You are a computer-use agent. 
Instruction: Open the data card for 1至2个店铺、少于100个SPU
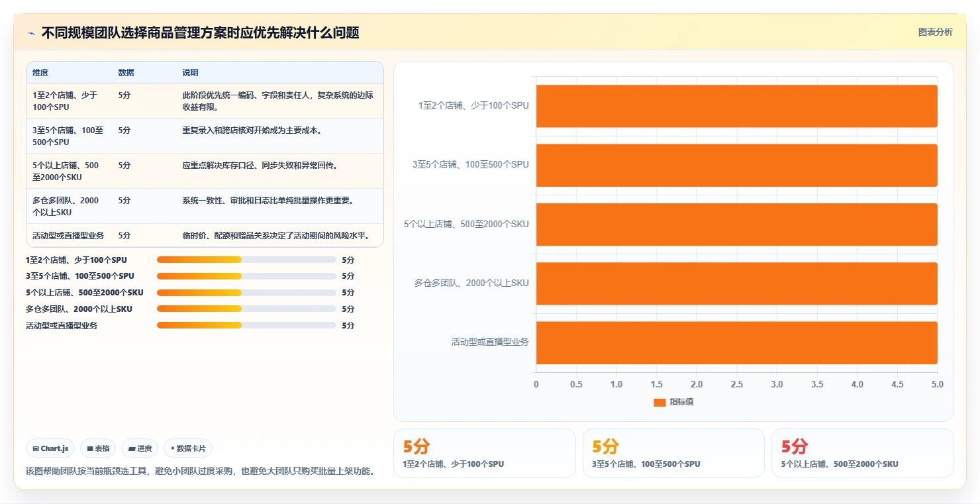point(485,453)
